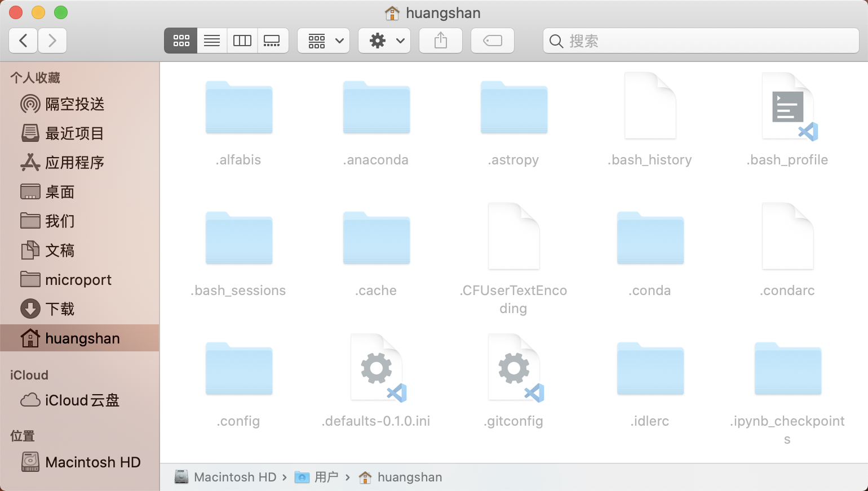This screenshot has height=491, width=868.
Task: Click the iCloud sidebar section header
Action: coord(29,375)
